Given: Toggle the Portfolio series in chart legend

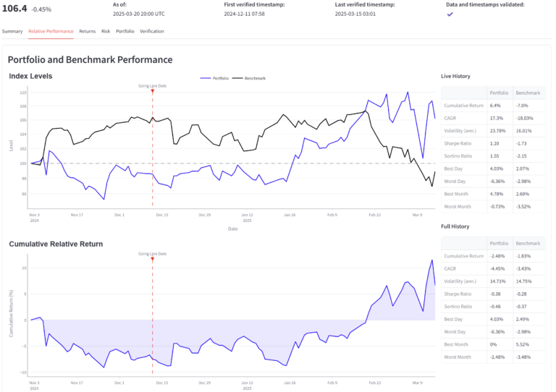Looking at the screenshot, I should click(217, 77).
